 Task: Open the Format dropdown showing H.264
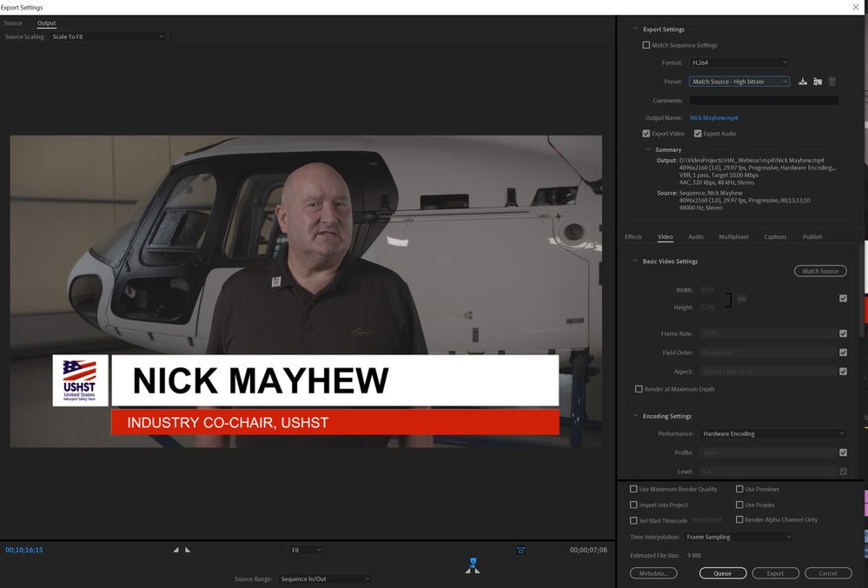(739, 63)
